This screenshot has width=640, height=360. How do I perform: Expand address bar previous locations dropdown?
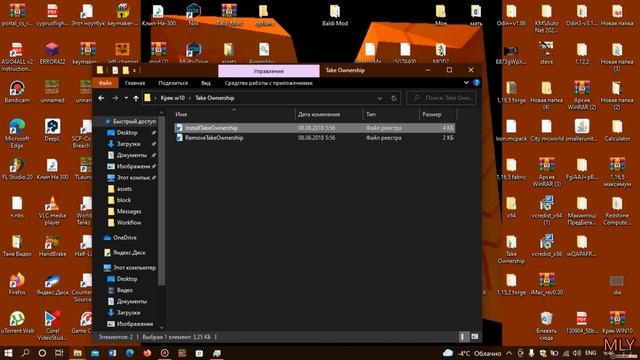(x=380, y=98)
